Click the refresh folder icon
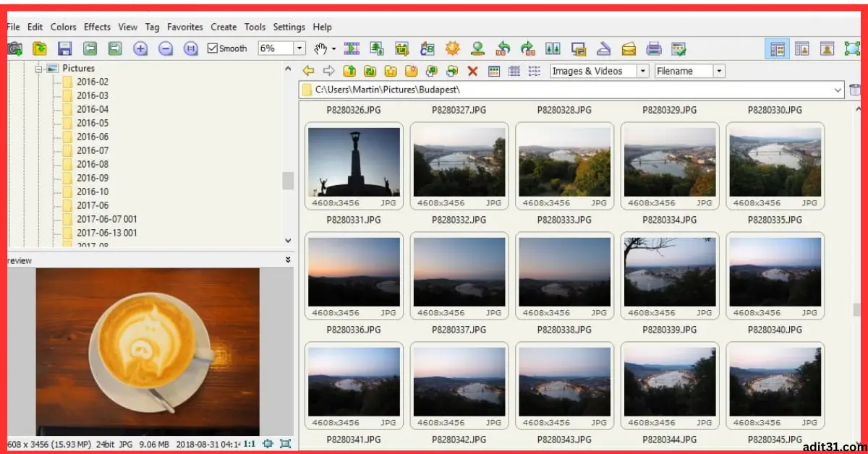Image resolution: width=868 pixels, height=454 pixels. [x=370, y=71]
